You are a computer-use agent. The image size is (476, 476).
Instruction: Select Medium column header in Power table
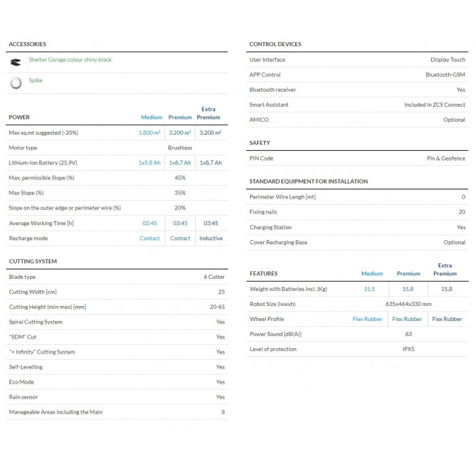tap(152, 118)
